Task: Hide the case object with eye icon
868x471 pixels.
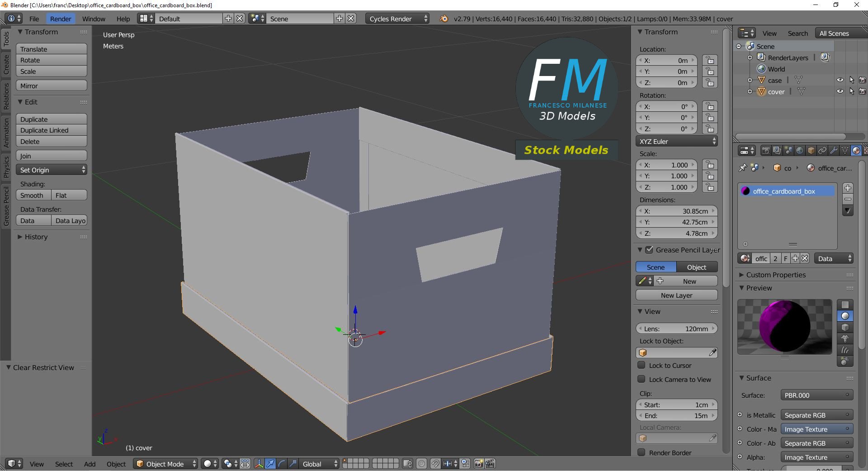Action: click(x=840, y=80)
